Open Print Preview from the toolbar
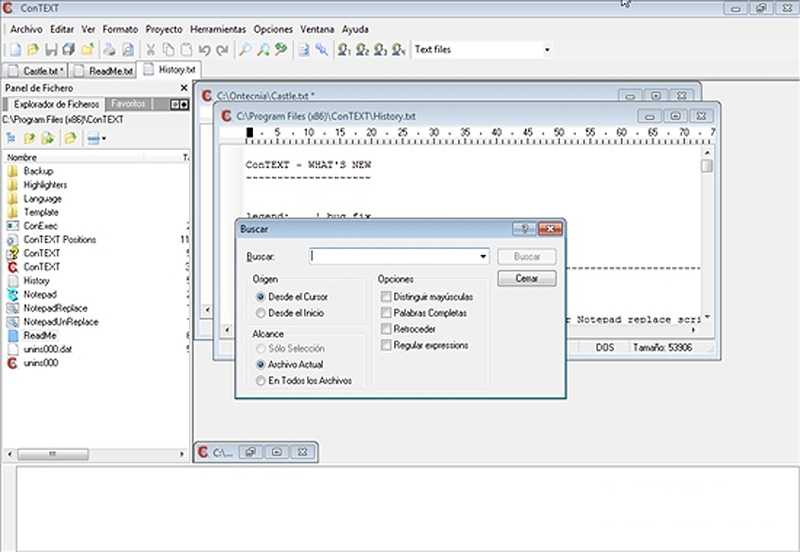This screenshot has width=800, height=552. pos(128,49)
